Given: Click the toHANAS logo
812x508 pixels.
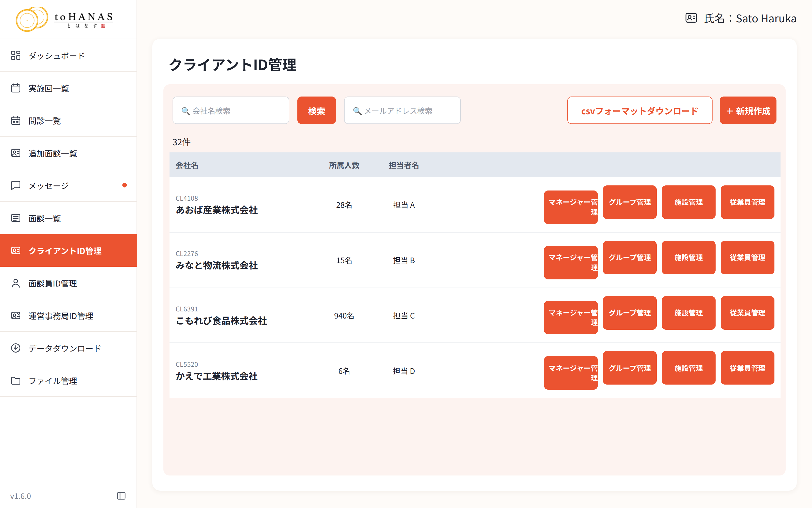Looking at the screenshot, I should pyautogui.click(x=64, y=20).
